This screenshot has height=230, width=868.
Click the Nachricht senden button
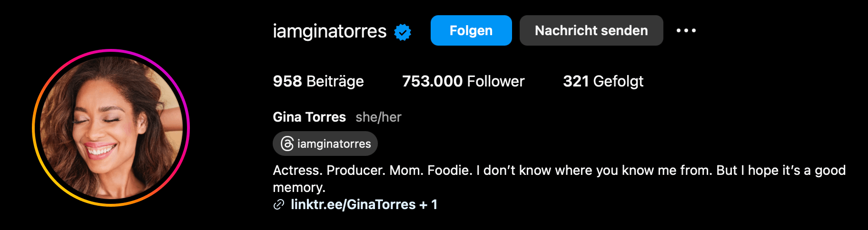[x=591, y=30]
